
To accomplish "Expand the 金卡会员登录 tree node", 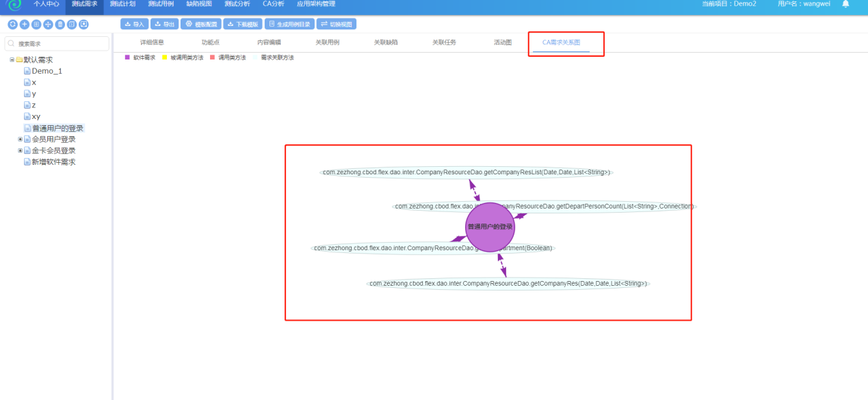I will click(20, 150).
